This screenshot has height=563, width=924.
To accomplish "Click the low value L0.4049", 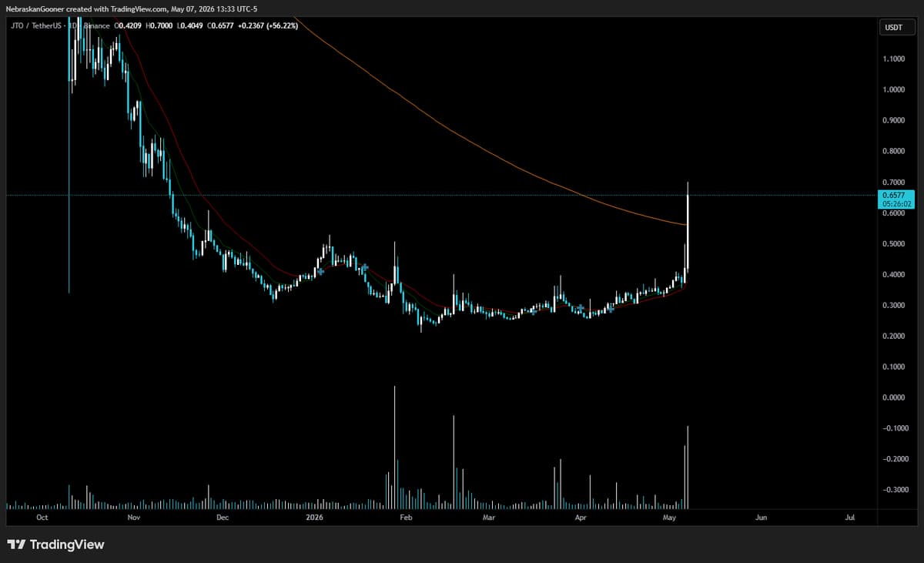I will pos(189,25).
